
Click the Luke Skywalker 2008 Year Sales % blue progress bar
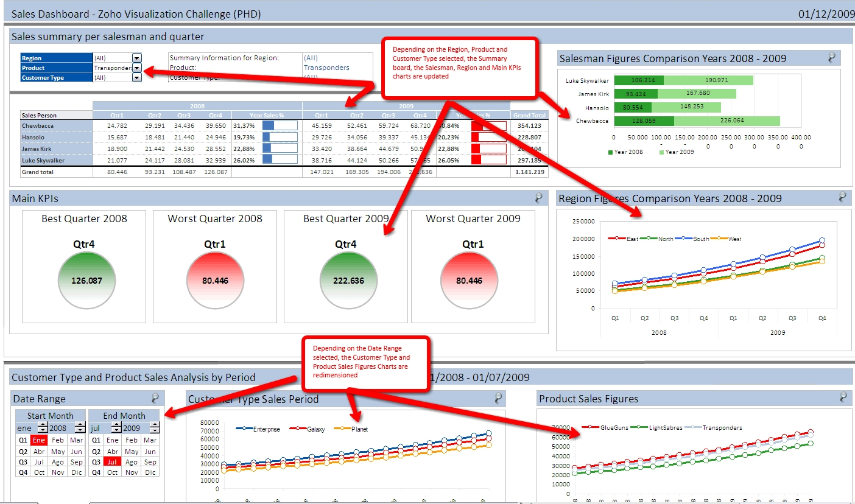[280, 159]
